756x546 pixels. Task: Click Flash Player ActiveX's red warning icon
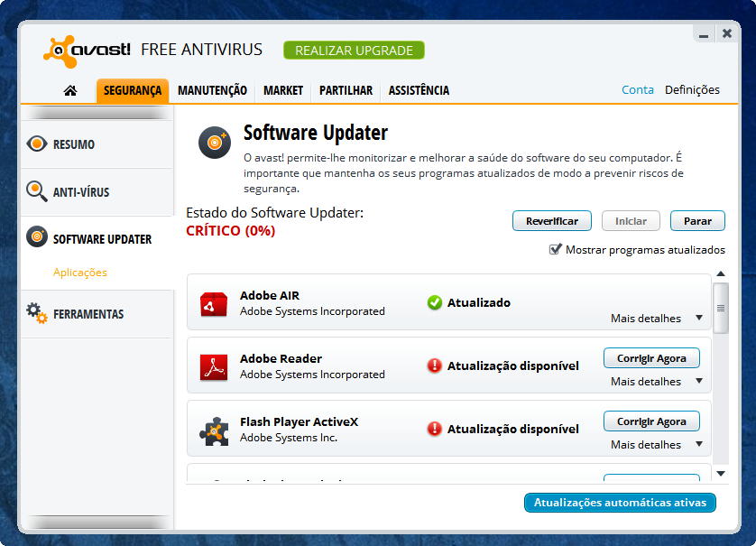435,429
